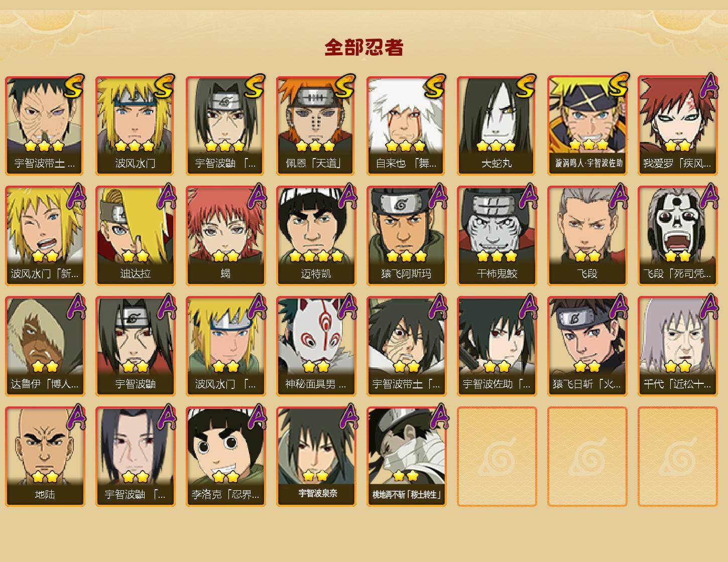Open the 地陆 bald monk card
The image size is (728, 562).
click(45, 457)
